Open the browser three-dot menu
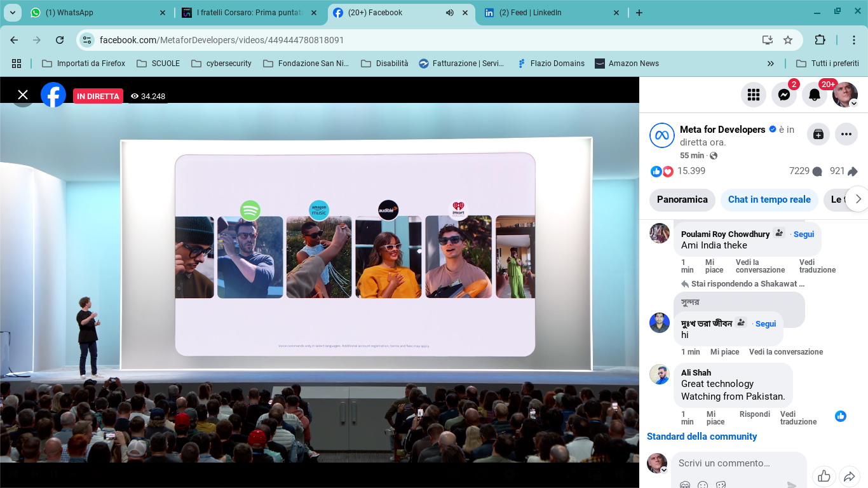 click(854, 40)
